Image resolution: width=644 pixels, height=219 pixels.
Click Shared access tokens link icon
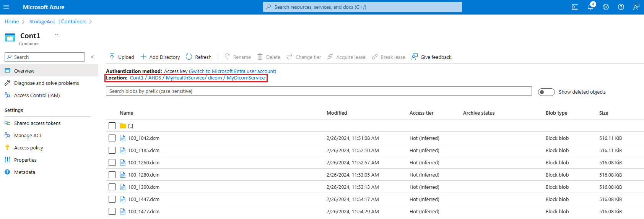point(8,123)
